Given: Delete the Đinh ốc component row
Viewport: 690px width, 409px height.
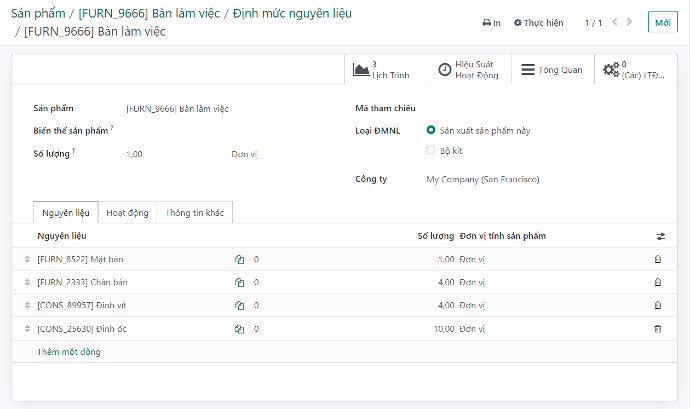Looking at the screenshot, I should [657, 328].
